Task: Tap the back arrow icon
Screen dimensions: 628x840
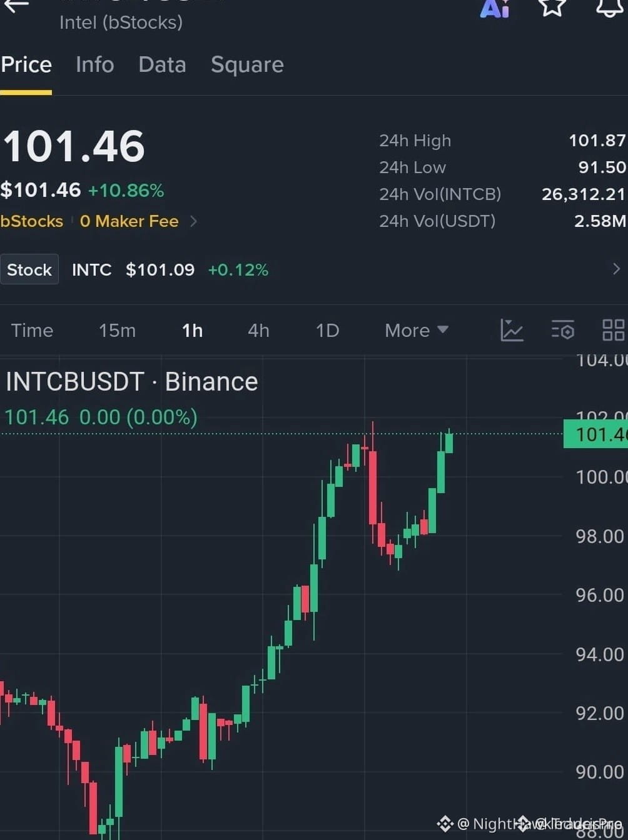Action: point(15,5)
